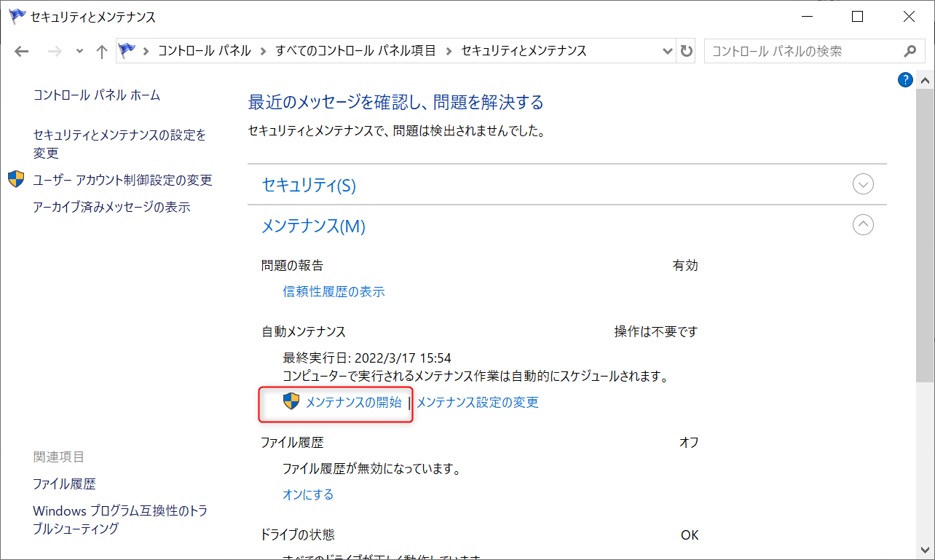
Task: Click the UAC shield icon in sidebar
Action: pyautogui.click(x=16, y=180)
